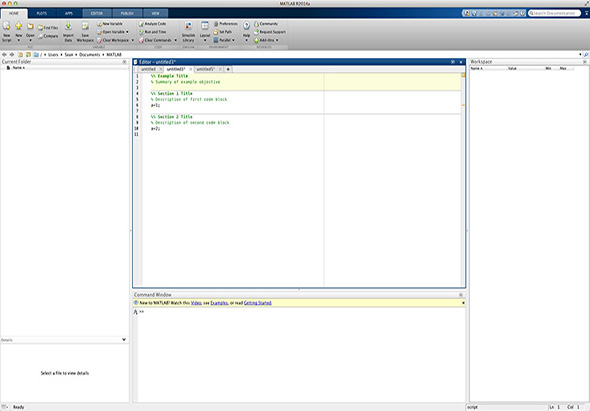Expand the Clear Workspace dropdown arrow

click(x=132, y=40)
